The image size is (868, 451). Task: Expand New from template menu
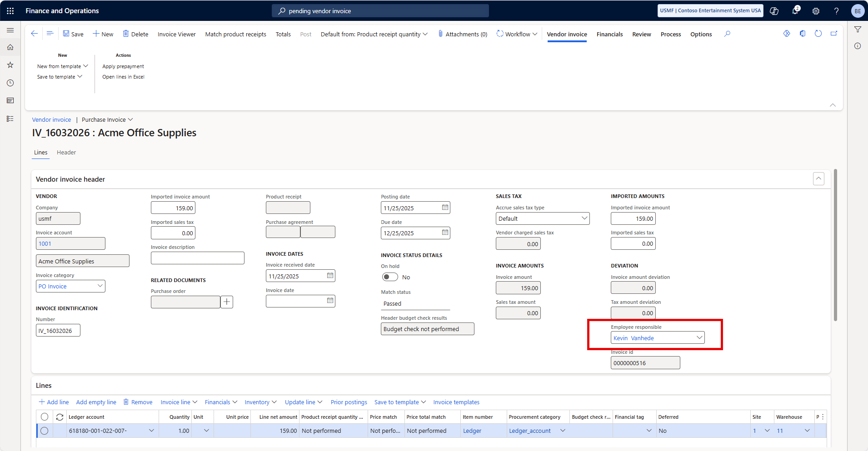pyautogui.click(x=63, y=66)
